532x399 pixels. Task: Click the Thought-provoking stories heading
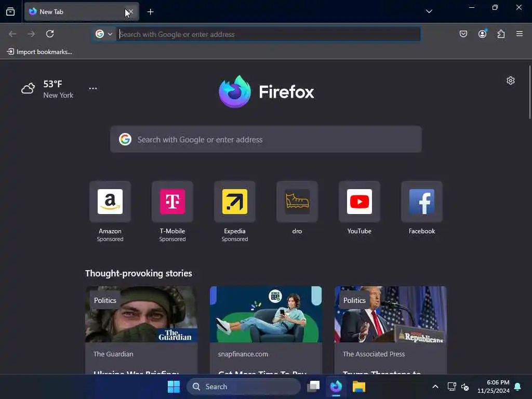[x=138, y=273]
